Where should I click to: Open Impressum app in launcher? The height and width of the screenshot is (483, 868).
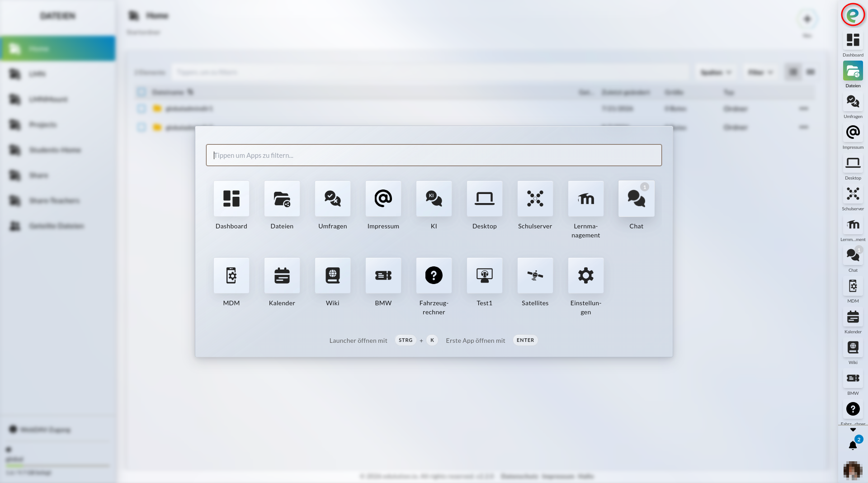click(383, 199)
